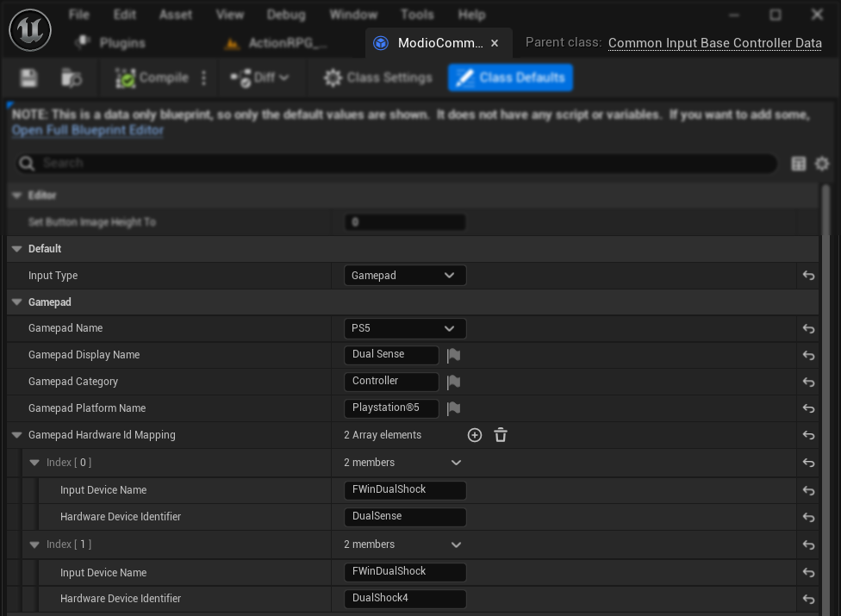Collapse the Default category
841x616 pixels.
pos(17,249)
